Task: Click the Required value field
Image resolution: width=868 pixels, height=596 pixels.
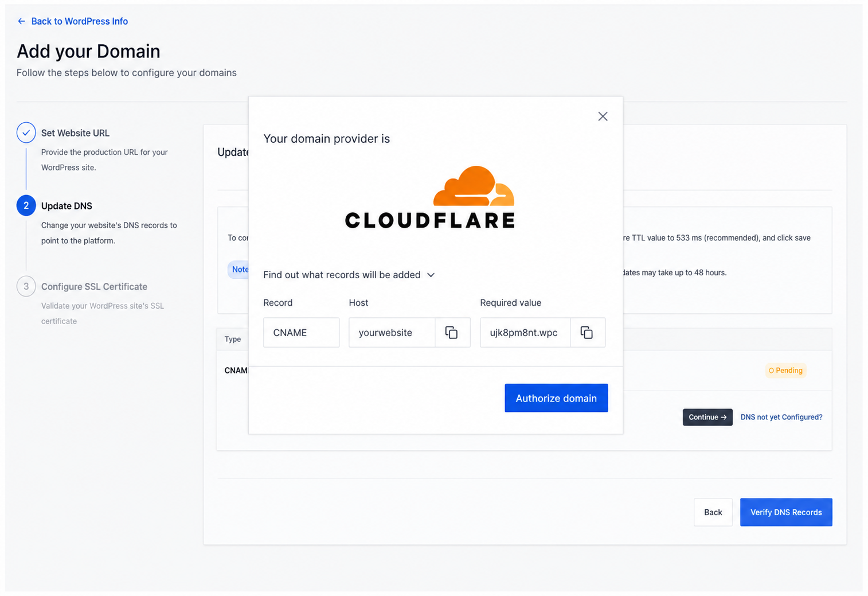Action: (525, 333)
